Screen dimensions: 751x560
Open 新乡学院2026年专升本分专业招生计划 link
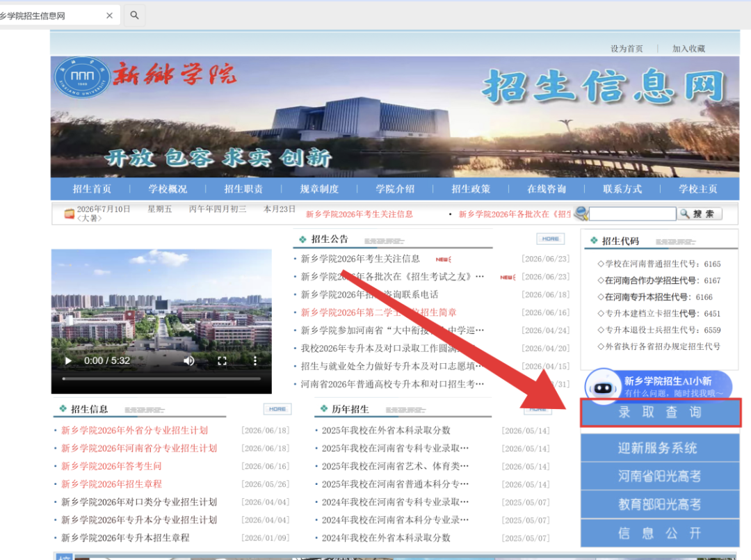[139, 520]
